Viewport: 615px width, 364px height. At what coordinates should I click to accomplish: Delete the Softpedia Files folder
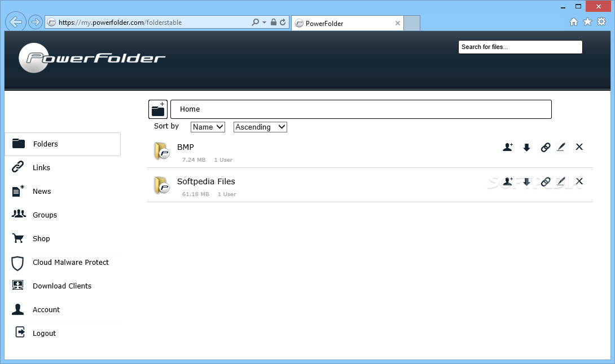(x=579, y=181)
